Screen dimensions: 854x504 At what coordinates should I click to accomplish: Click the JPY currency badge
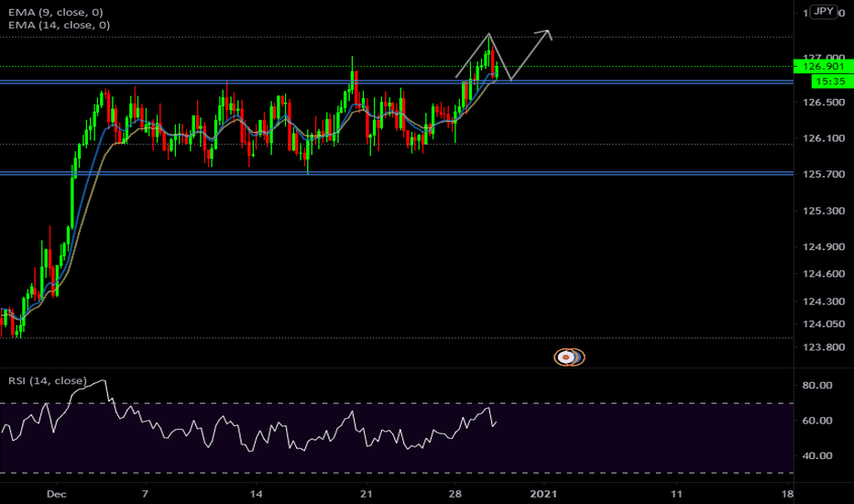click(x=823, y=11)
